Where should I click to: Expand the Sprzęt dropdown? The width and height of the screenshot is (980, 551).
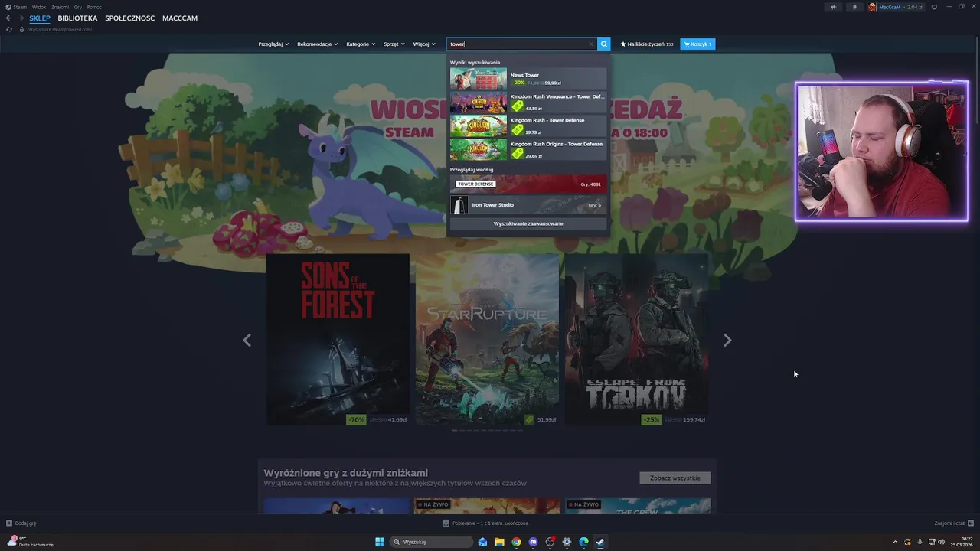pos(394,44)
